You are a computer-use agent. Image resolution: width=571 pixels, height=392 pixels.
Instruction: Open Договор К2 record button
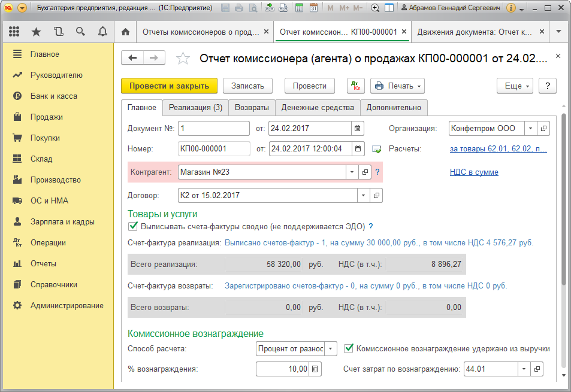click(376, 195)
